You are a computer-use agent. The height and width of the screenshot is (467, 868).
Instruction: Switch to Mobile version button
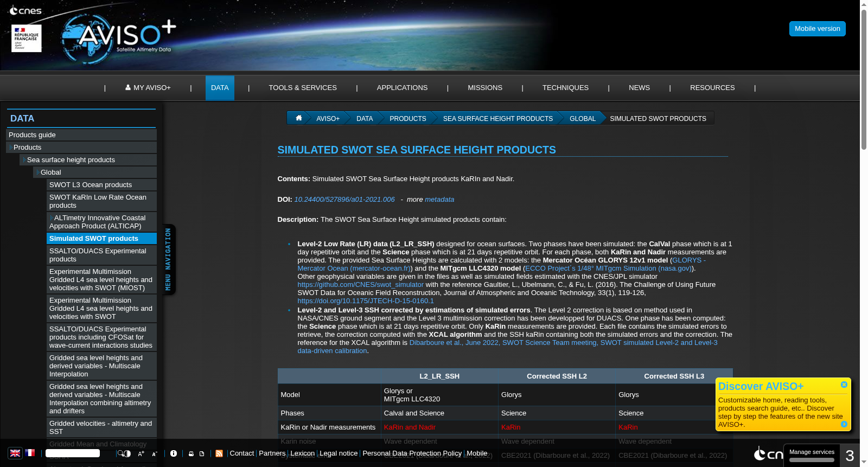click(817, 29)
